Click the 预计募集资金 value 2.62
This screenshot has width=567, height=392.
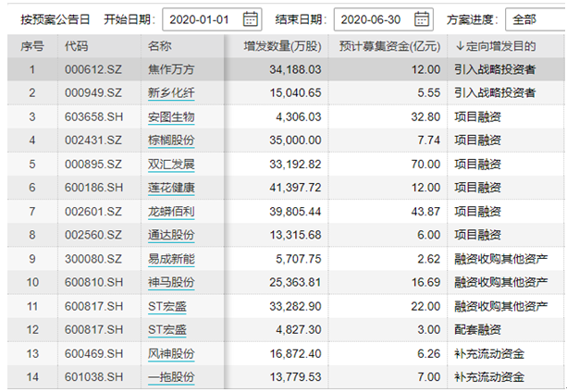pos(429,259)
